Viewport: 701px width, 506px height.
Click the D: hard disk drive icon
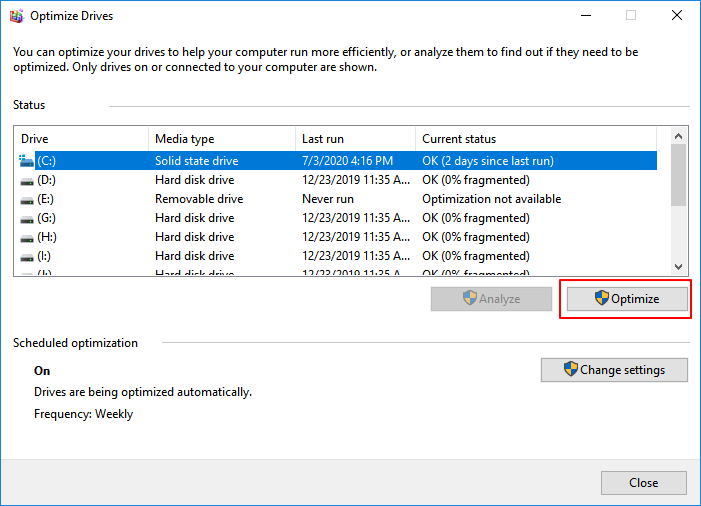(x=26, y=180)
